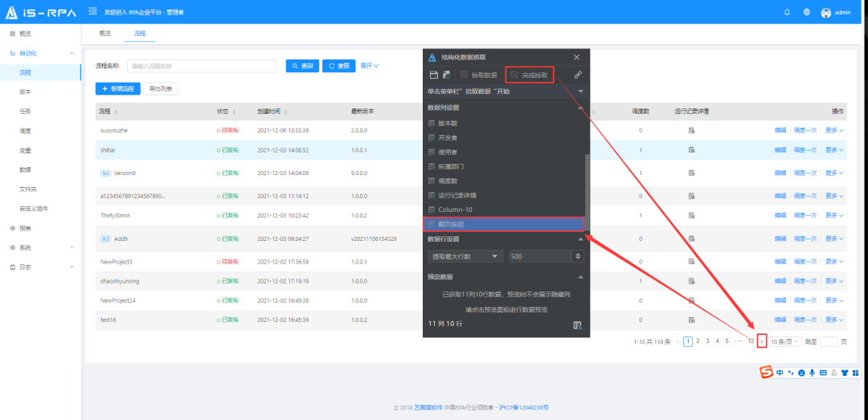Click the globe language icon

806,12
